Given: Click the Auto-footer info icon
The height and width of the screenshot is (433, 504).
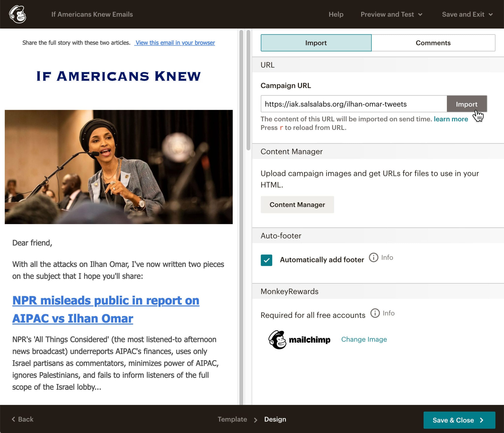Looking at the screenshot, I should point(373,257).
